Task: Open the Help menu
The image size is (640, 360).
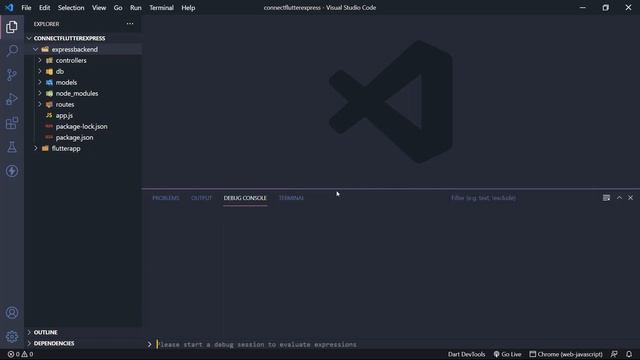Action: 188,8
